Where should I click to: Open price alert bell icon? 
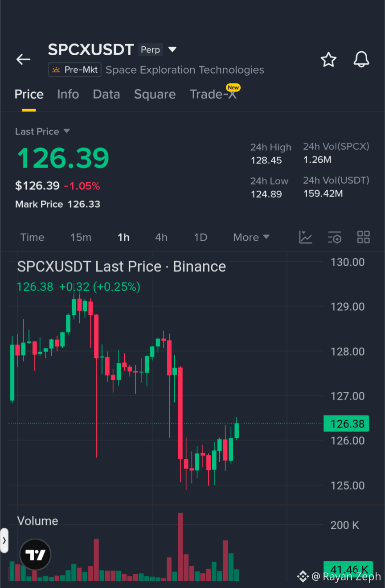point(361,59)
